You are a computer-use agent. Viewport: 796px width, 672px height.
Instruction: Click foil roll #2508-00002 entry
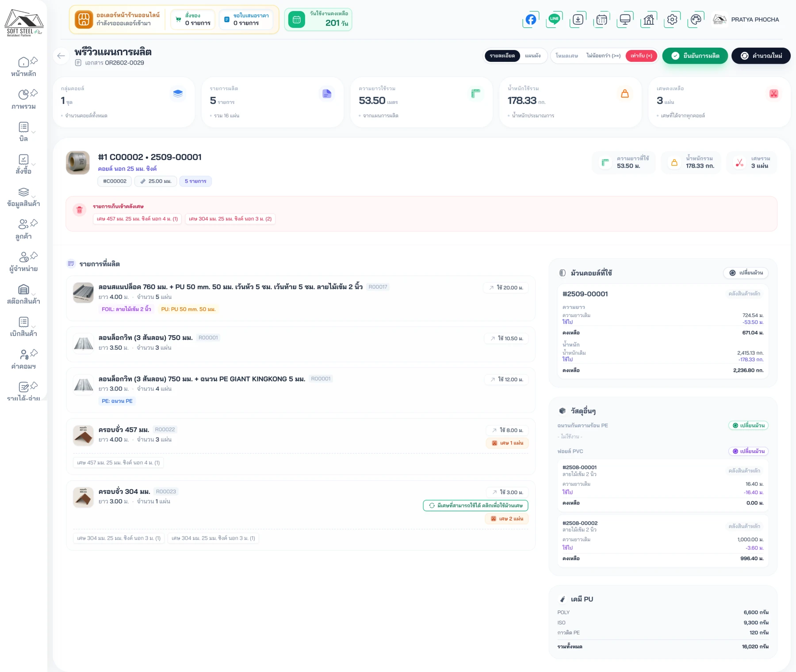point(662,541)
